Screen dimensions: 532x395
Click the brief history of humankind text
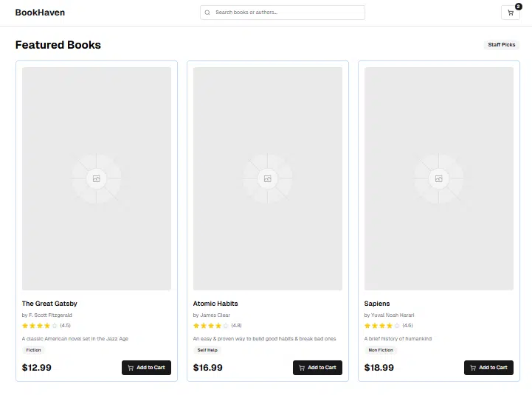398,338
